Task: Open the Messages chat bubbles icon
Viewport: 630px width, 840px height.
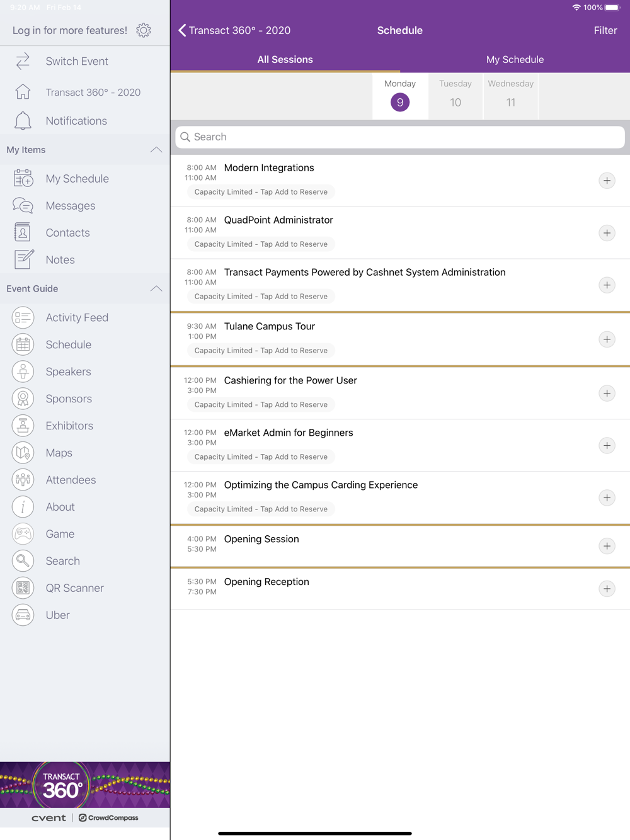Action: pos(23,206)
